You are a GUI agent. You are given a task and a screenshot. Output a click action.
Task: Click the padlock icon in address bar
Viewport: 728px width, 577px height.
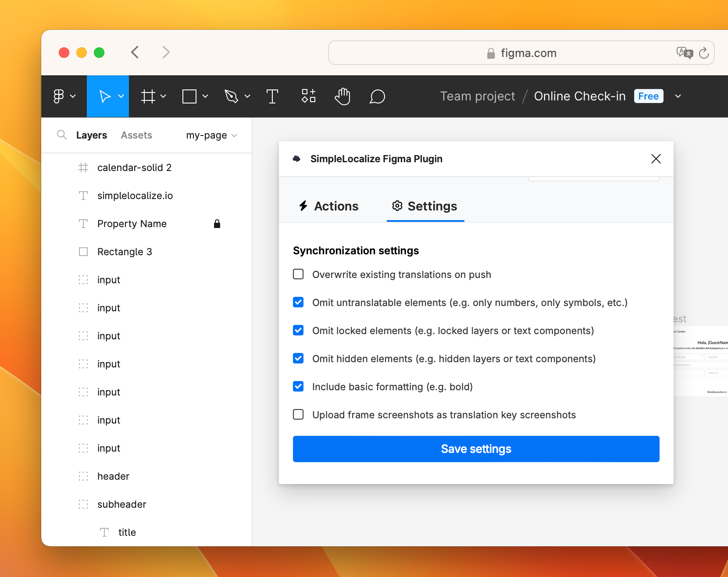coord(491,53)
